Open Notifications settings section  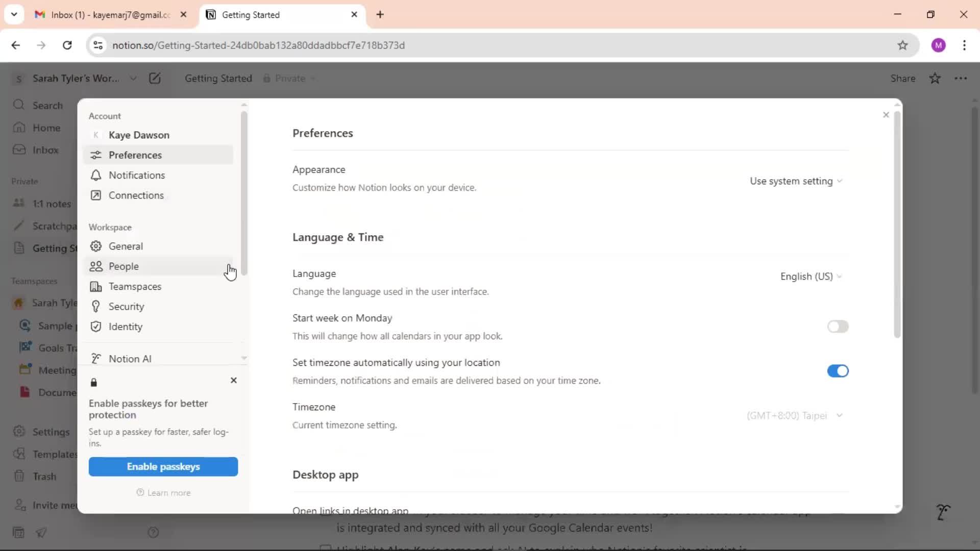tap(158, 175)
